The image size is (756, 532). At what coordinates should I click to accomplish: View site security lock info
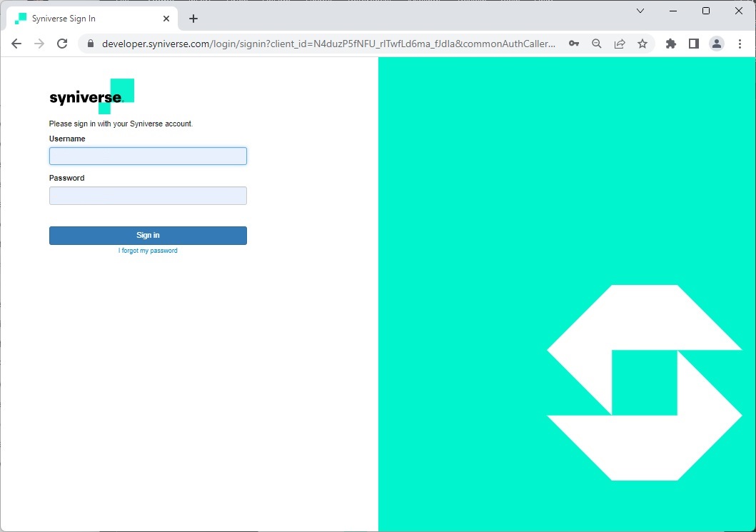click(90, 44)
